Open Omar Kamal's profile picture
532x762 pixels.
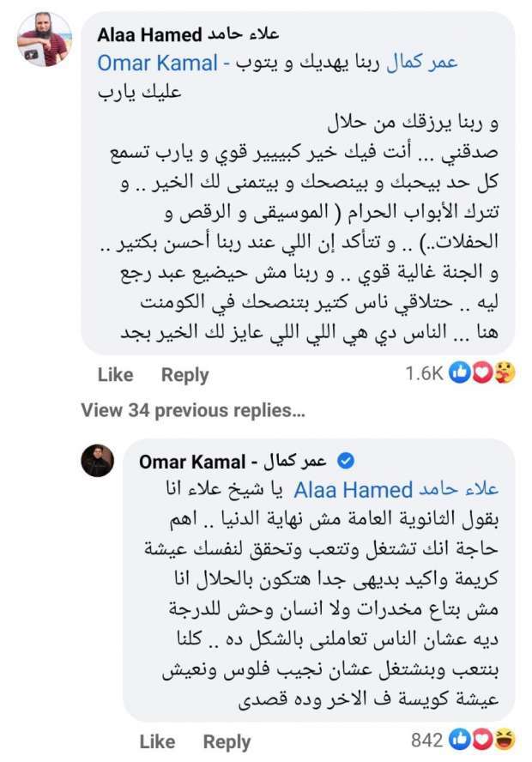(98, 460)
